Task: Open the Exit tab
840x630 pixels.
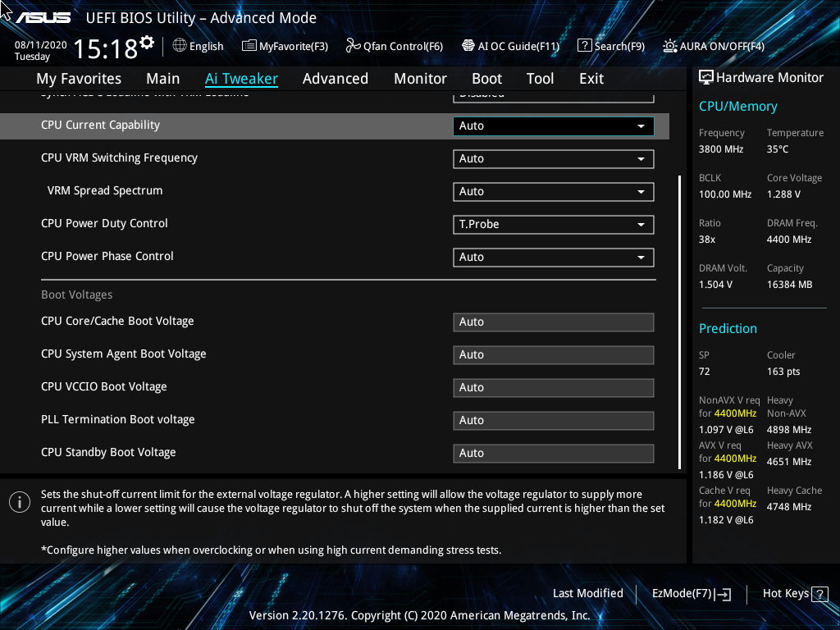Action: [x=591, y=79]
